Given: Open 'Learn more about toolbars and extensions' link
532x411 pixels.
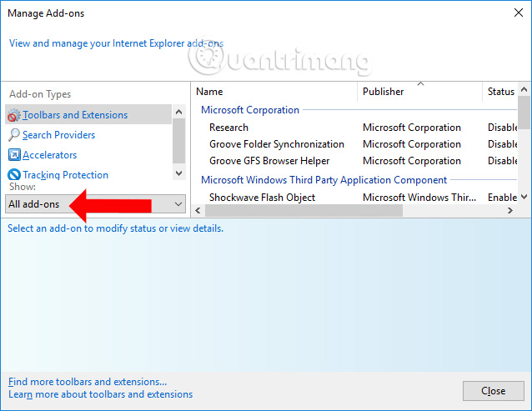Looking at the screenshot, I should 100,394.
